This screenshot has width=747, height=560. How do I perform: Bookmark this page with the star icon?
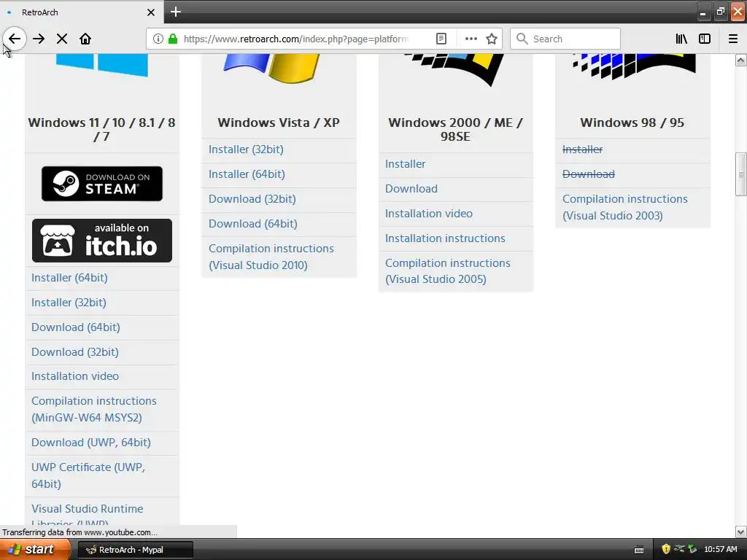[492, 39]
